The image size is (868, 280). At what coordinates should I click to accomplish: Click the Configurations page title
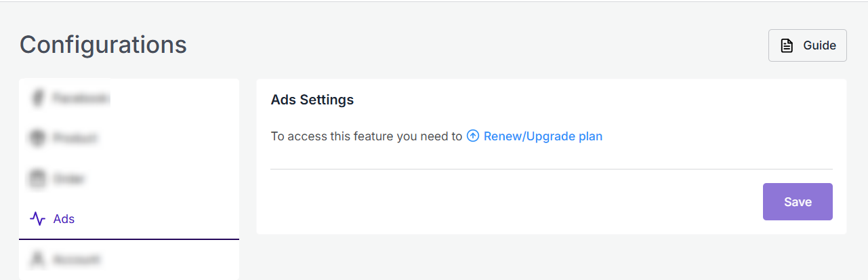pos(103,45)
